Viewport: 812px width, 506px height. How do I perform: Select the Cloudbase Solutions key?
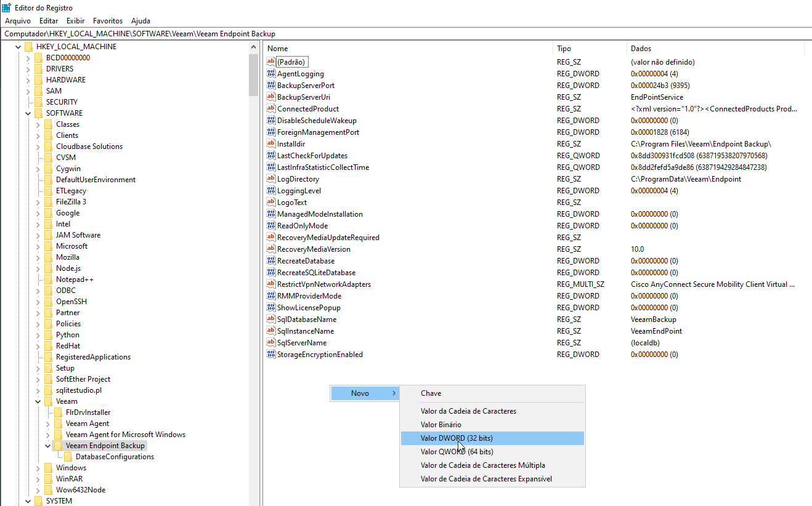pos(89,147)
